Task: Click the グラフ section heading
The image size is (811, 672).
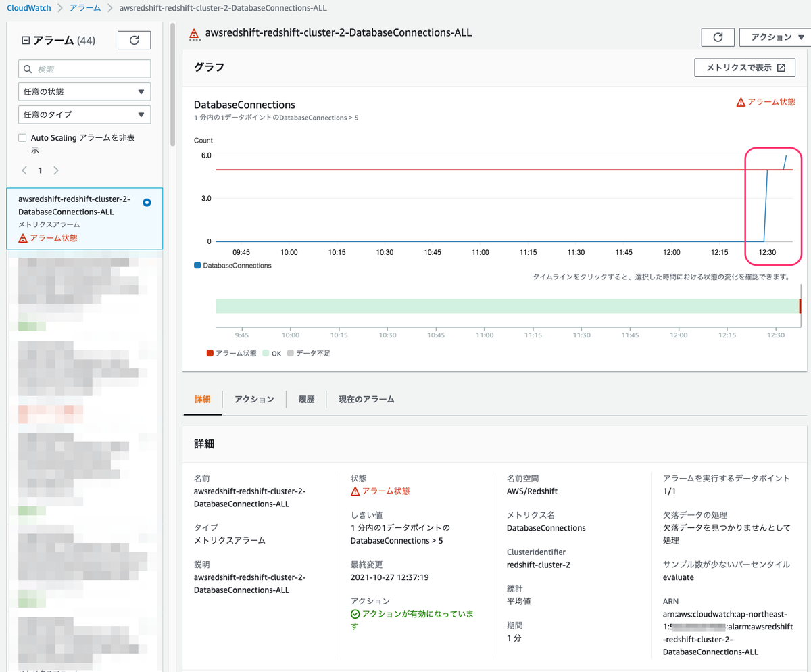Action: coord(210,68)
